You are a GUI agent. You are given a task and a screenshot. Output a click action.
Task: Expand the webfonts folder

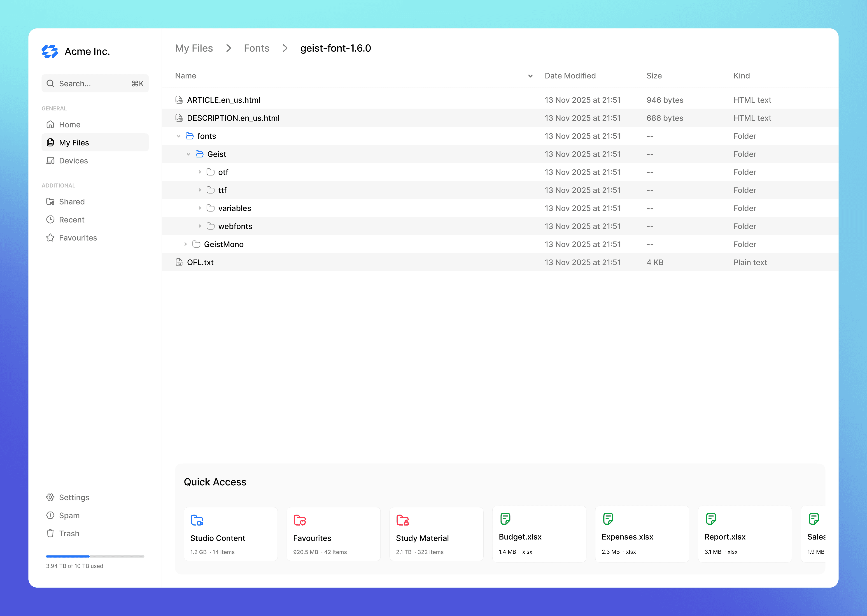[x=200, y=226]
